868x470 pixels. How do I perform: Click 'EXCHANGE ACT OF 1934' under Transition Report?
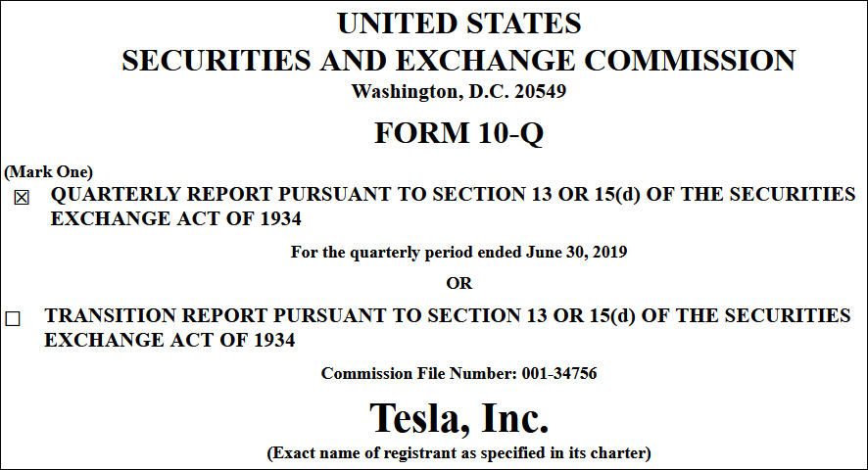click(169, 341)
